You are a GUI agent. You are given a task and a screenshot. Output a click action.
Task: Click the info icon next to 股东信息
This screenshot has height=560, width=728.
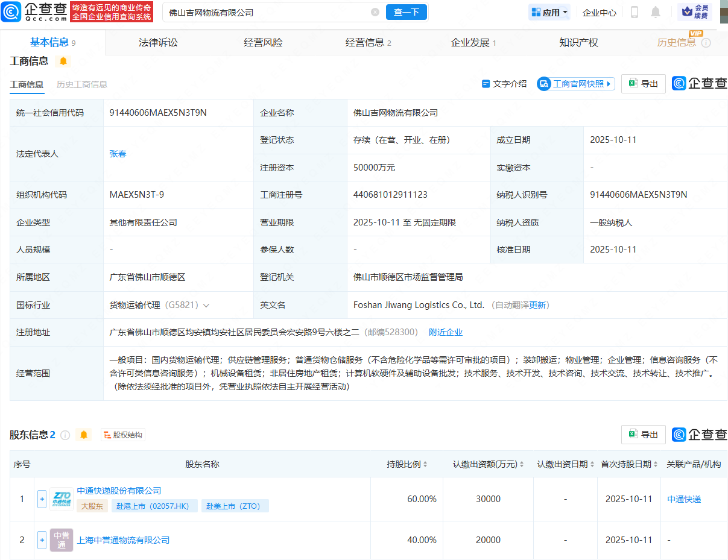pos(65,435)
